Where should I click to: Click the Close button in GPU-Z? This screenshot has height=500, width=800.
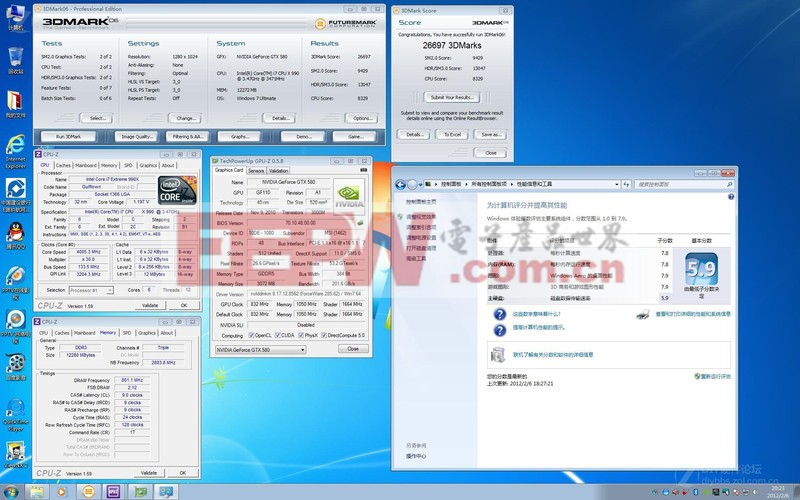click(353, 349)
